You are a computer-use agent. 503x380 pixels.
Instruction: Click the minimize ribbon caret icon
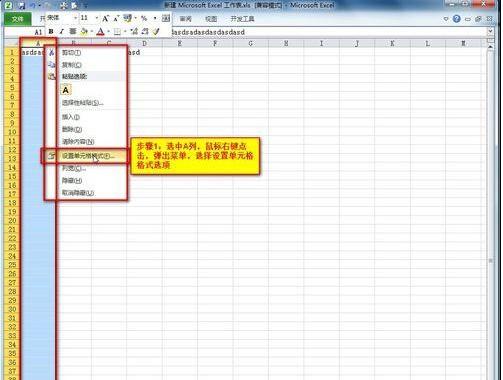pyautogui.click(x=446, y=19)
